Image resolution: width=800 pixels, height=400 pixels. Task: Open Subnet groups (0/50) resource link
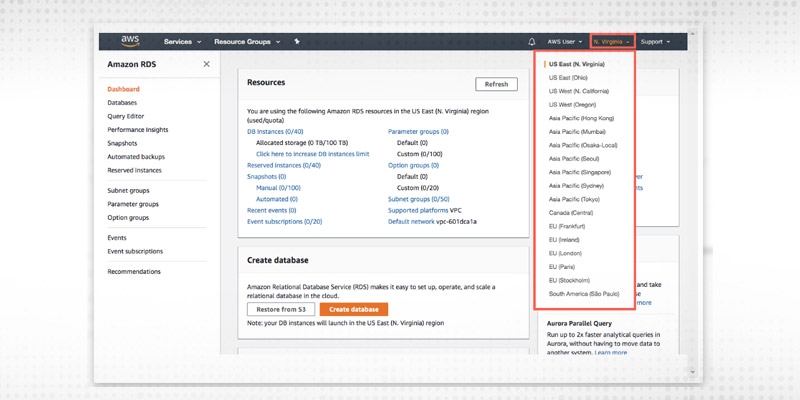pos(419,199)
